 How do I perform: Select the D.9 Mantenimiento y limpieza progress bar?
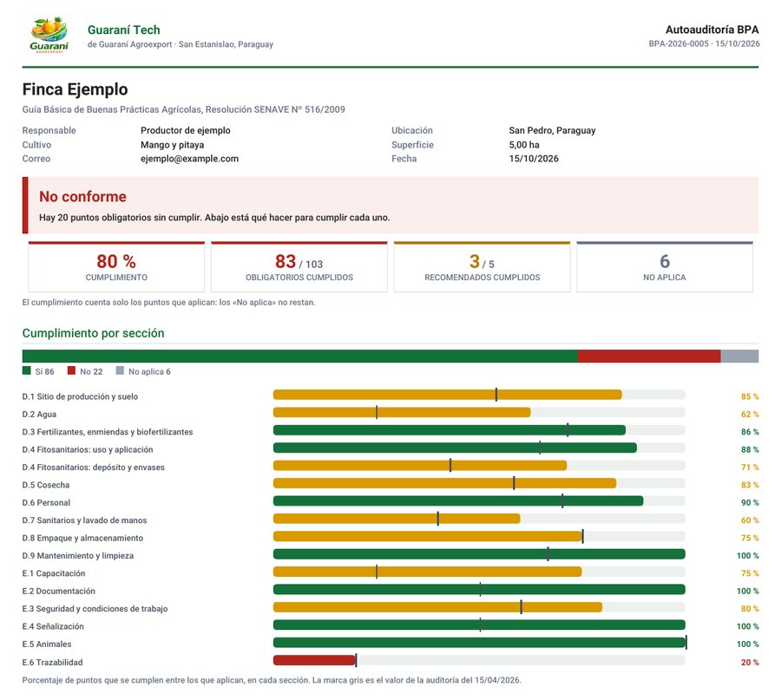479,554
